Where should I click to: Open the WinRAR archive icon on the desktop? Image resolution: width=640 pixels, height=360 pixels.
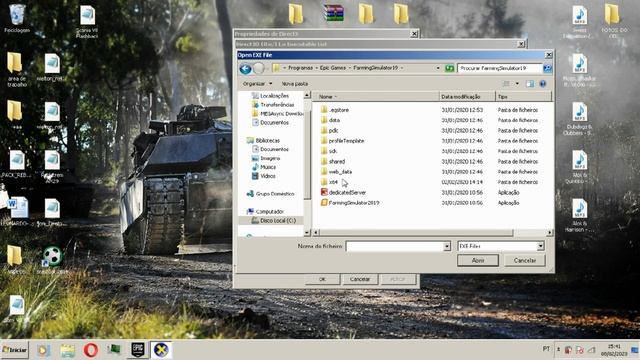[x=333, y=13]
